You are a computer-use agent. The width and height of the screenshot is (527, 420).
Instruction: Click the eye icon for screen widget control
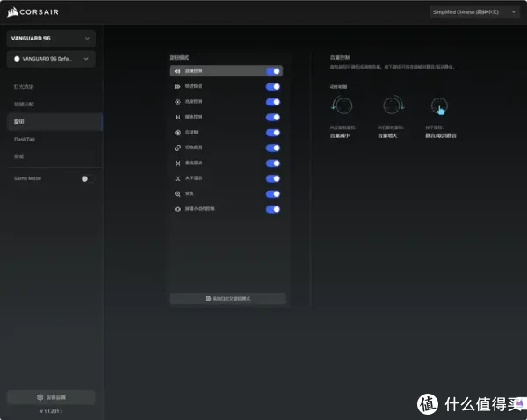point(177,209)
